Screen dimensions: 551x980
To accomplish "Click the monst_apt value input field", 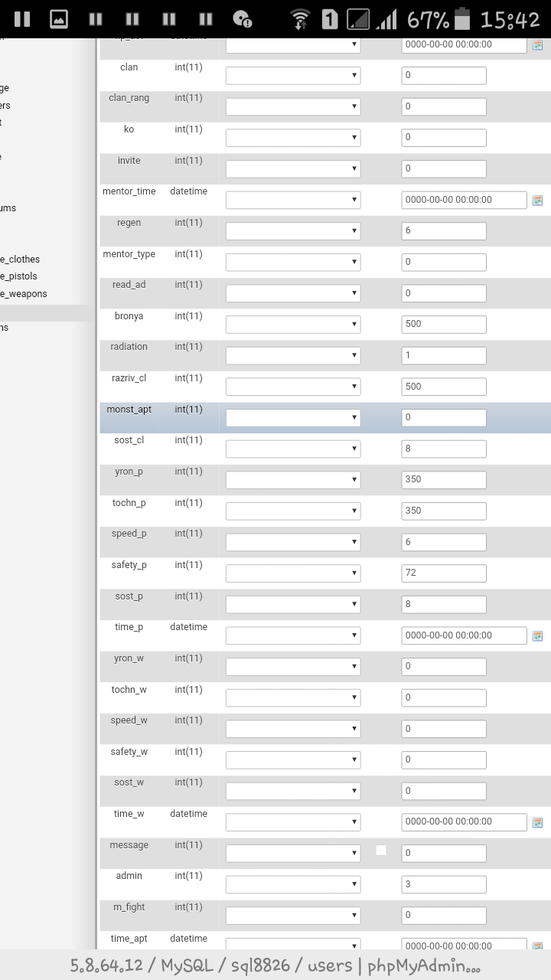I will 443,418.
